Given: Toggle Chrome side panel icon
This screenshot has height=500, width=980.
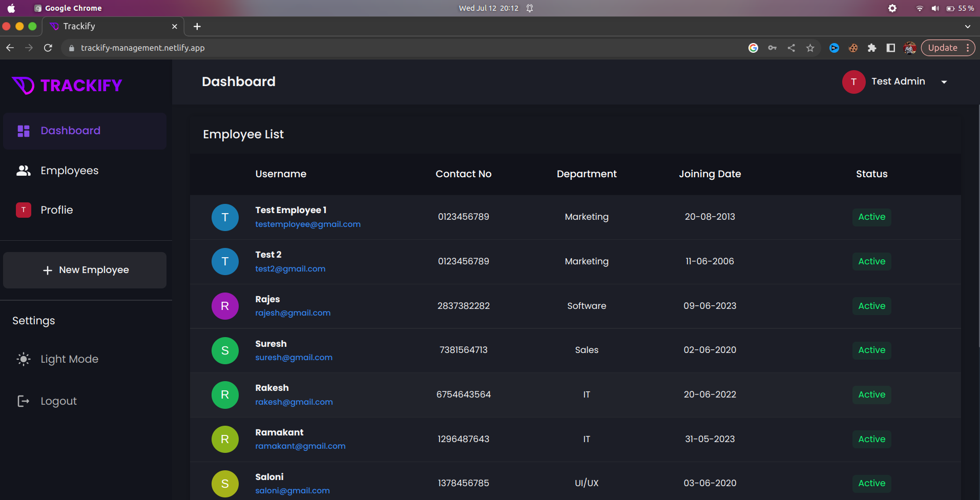Looking at the screenshot, I should [x=891, y=48].
